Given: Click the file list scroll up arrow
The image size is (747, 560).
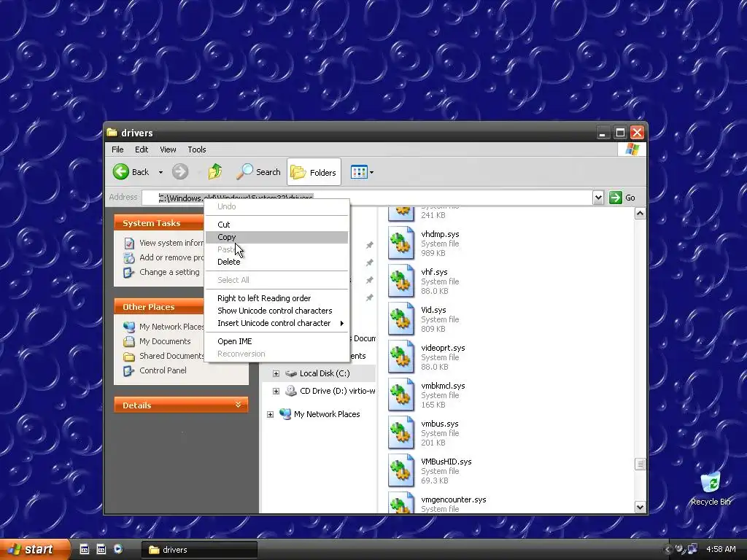Looking at the screenshot, I should pos(640,214).
